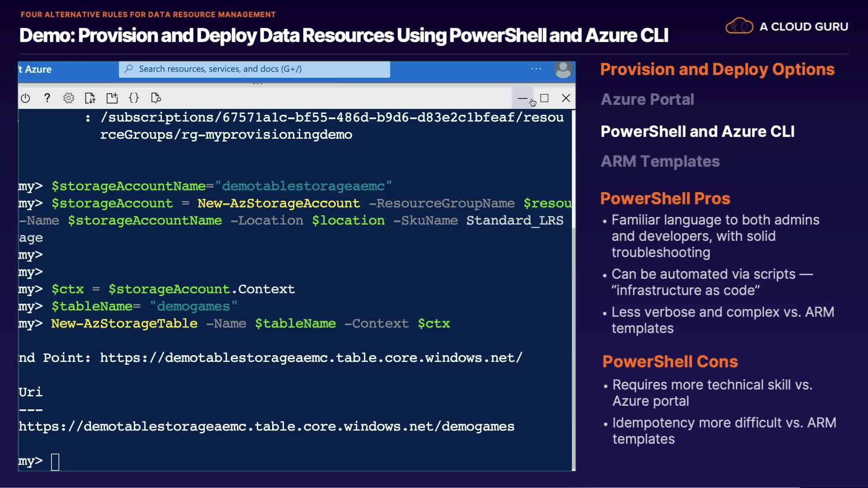Open the three-dot more menu in Azure header
868x488 pixels.
pyautogui.click(x=536, y=69)
